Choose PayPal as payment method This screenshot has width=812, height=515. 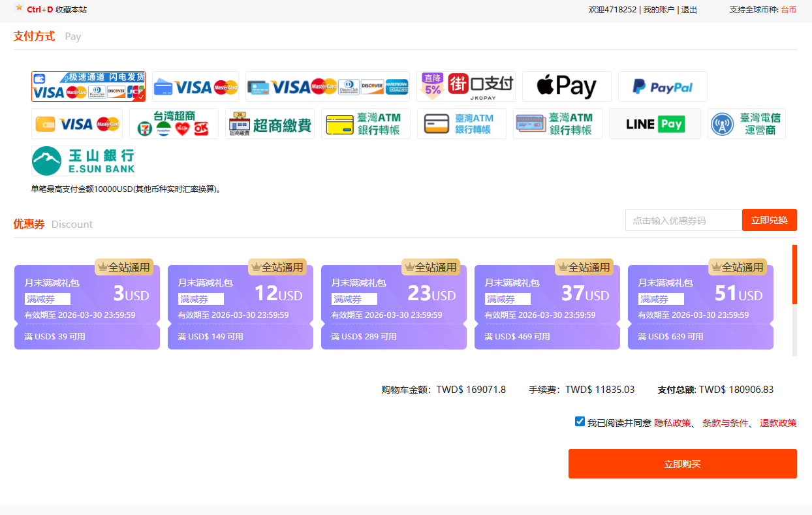(x=663, y=86)
